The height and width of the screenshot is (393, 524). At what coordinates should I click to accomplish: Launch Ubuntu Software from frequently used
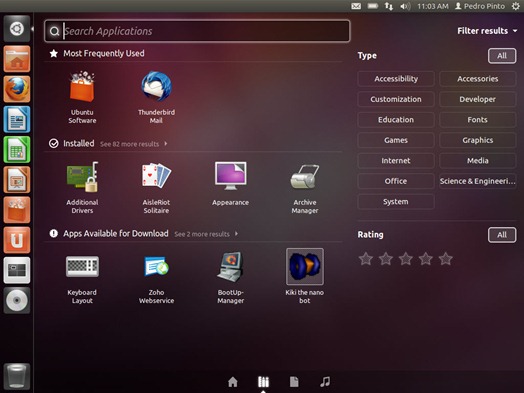[x=82, y=97]
